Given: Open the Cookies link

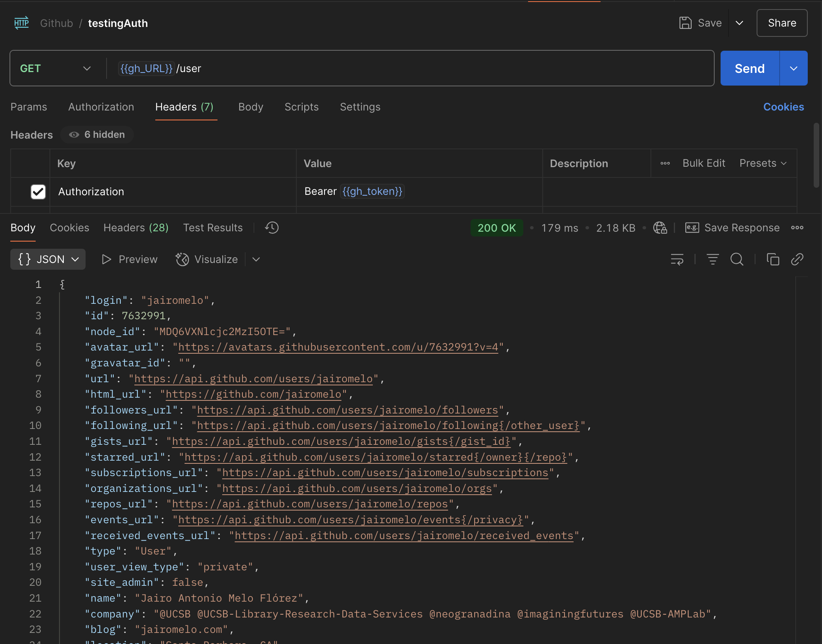Looking at the screenshot, I should (x=783, y=107).
